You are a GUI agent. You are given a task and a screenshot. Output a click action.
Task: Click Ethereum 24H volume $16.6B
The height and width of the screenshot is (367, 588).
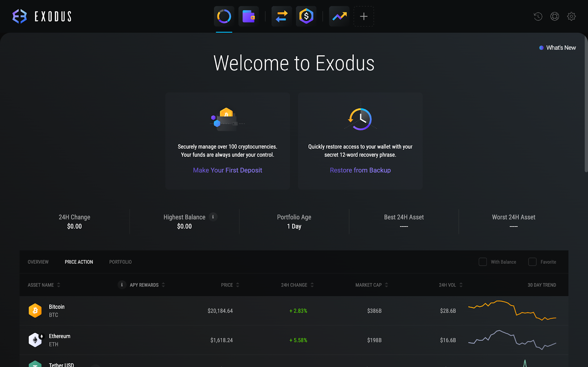[448, 340]
